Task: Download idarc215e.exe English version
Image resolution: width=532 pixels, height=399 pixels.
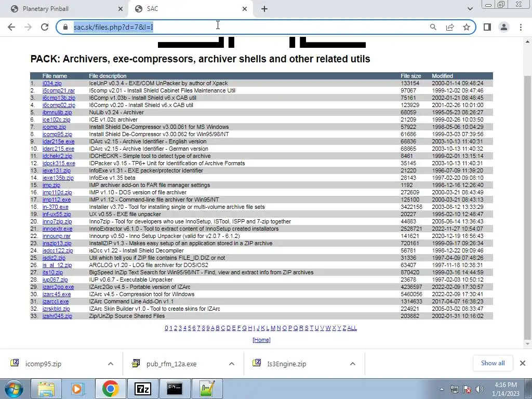Action: (58, 141)
